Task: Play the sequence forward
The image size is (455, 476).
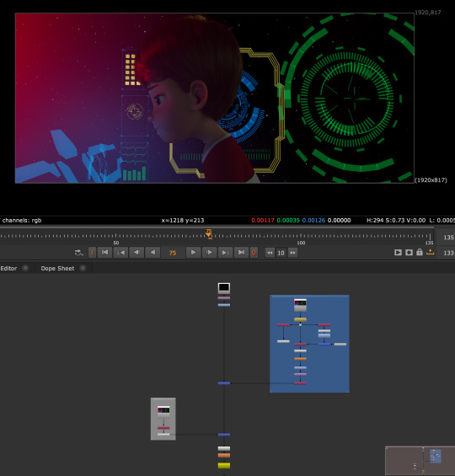Action: click(193, 253)
